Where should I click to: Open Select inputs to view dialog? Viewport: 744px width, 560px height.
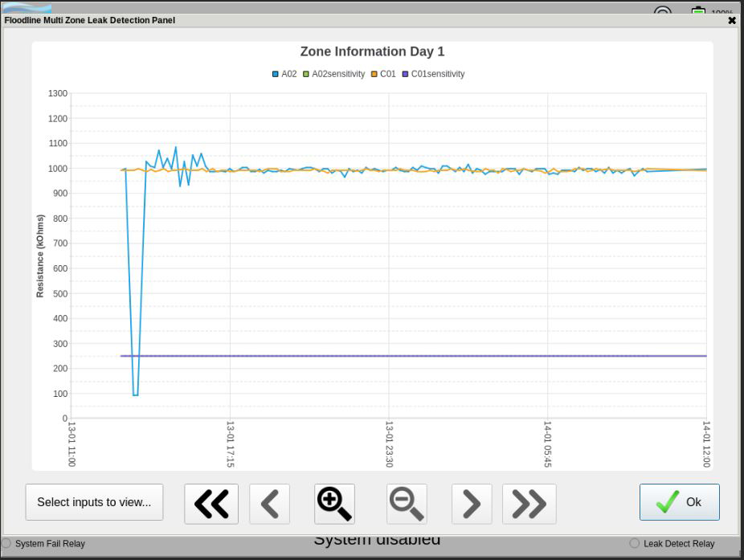pos(94,502)
